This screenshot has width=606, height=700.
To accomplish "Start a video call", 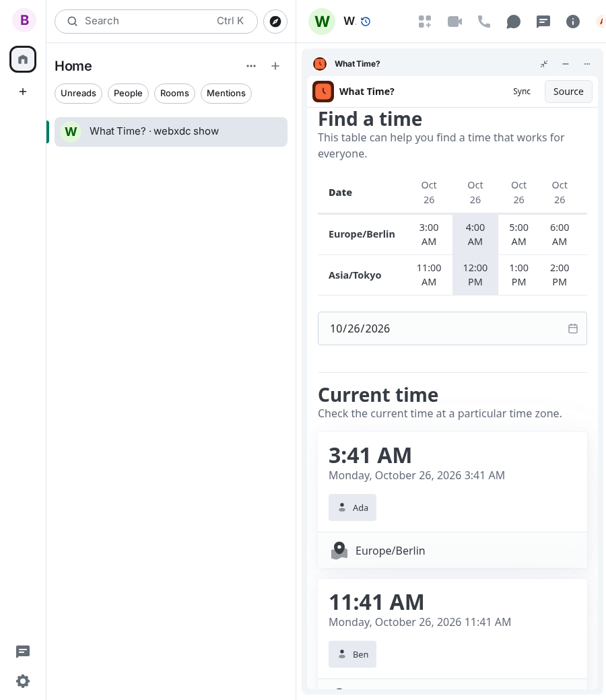I will click(454, 22).
